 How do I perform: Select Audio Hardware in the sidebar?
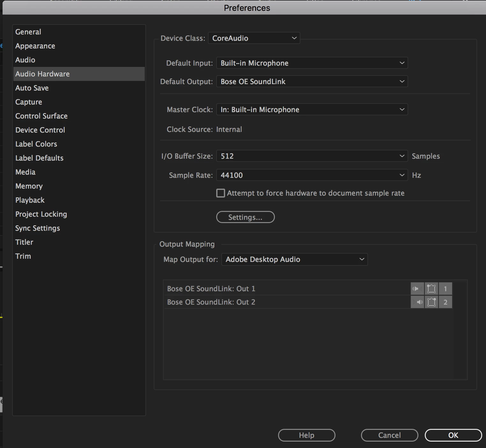(x=79, y=74)
